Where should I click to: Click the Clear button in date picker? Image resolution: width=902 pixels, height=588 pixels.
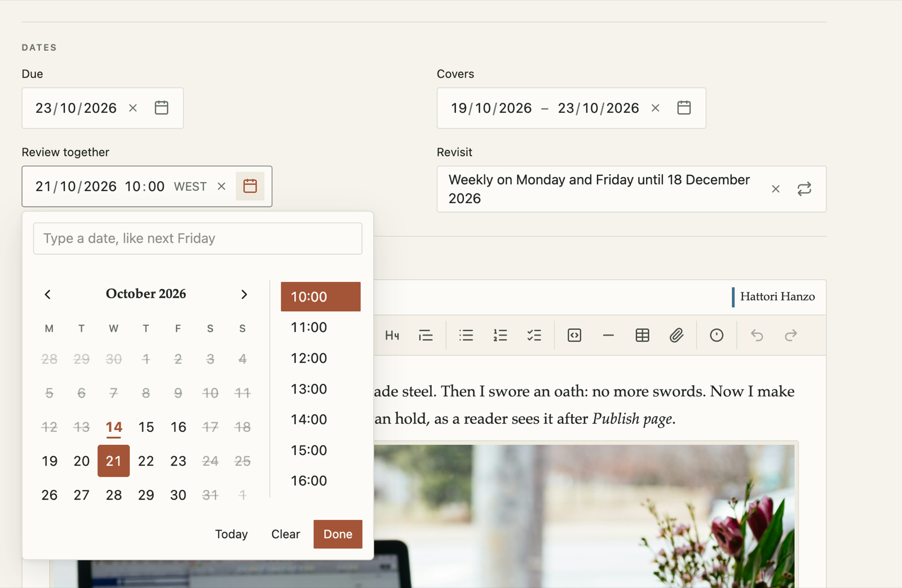286,534
